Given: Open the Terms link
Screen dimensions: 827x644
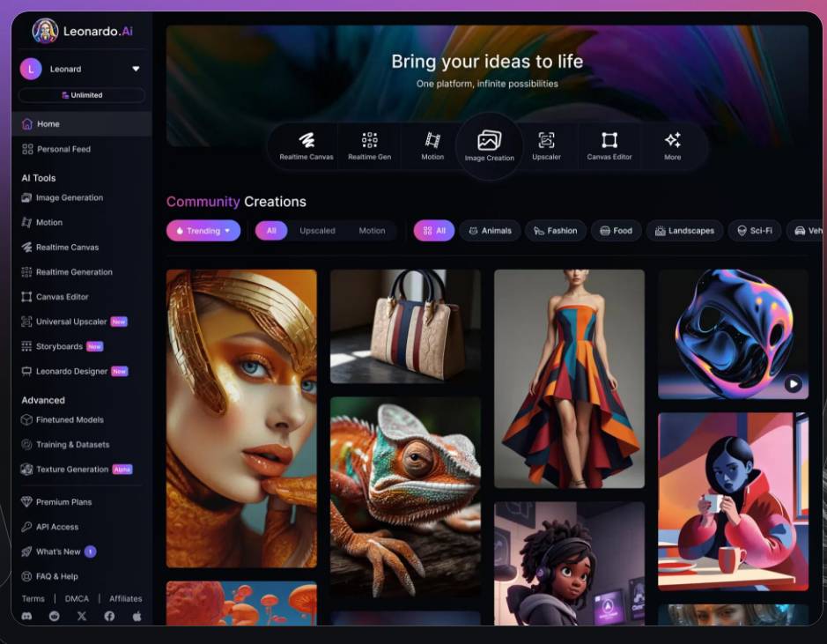Looking at the screenshot, I should tap(33, 598).
